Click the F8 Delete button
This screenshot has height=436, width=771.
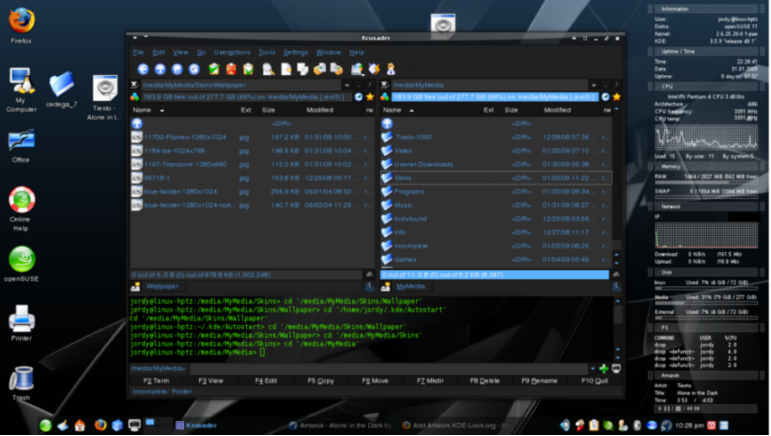coord(485,380)
